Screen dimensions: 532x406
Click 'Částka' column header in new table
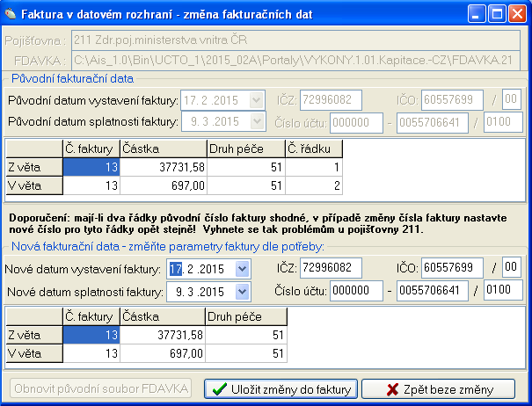coord(162,316)
